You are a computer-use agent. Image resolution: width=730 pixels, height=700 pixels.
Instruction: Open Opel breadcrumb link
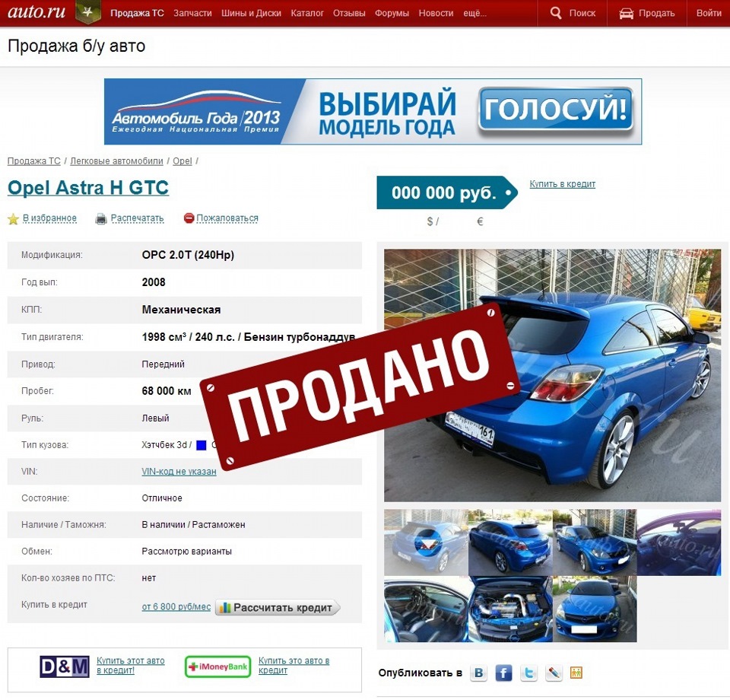pyautogui.click(x=182, y=161)
